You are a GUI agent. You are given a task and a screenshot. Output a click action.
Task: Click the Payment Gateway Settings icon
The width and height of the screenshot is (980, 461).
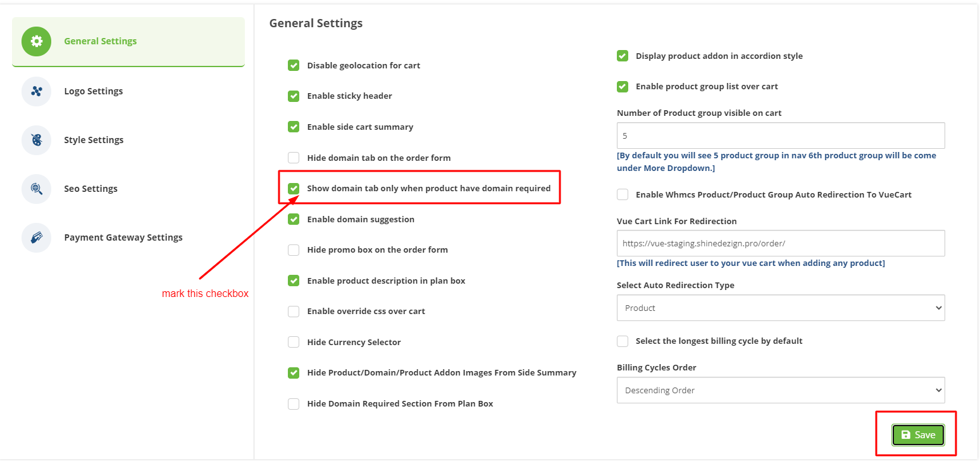[x=36, y=237]
